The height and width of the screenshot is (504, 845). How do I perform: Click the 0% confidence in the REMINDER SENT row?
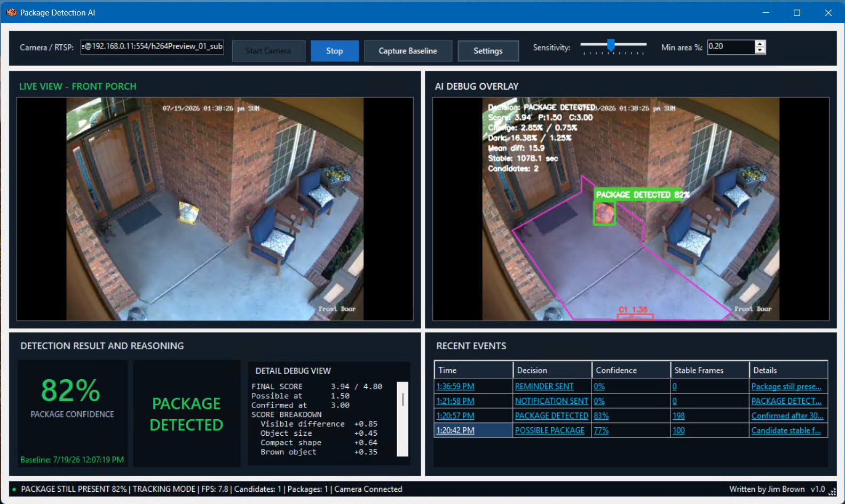pyautogui.click(x=599, y=386)
